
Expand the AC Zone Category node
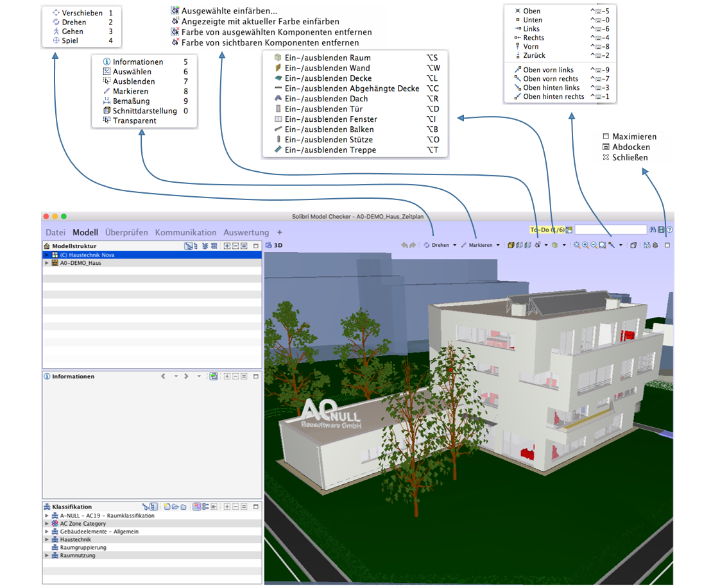[x=47, y=524]
